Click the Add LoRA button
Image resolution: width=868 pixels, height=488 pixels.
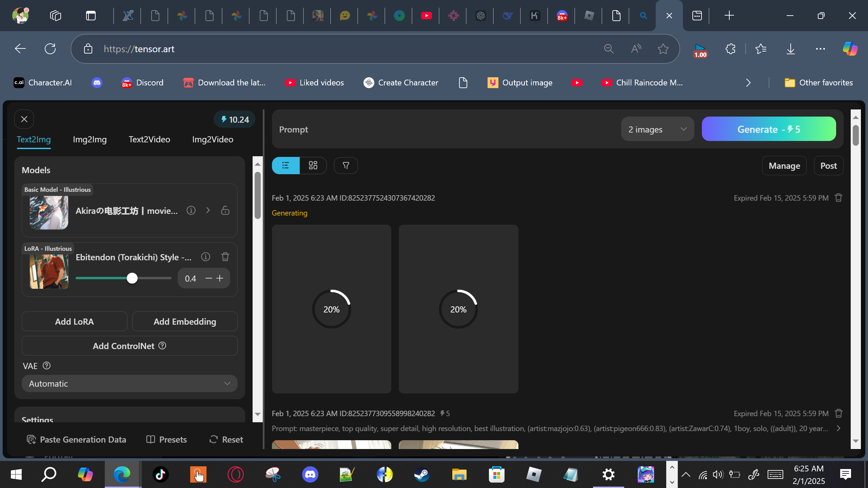coord(74,321)
